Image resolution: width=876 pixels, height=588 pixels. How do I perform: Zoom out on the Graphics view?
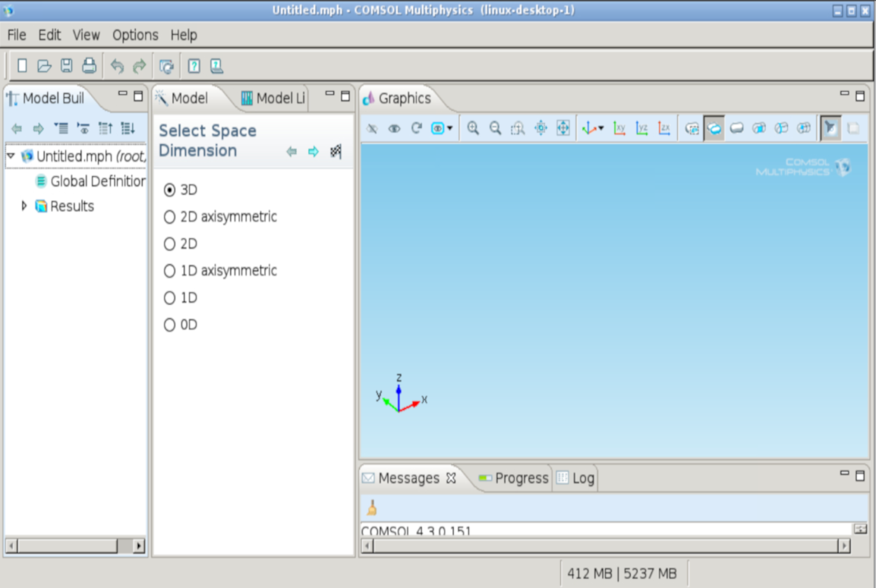click(496, 128)
